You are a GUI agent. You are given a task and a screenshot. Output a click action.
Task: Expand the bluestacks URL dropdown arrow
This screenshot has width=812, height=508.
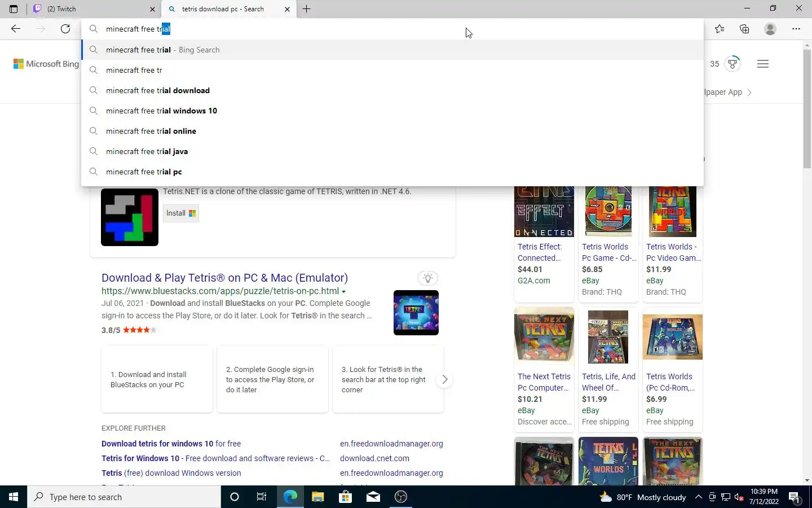[343, 292]
